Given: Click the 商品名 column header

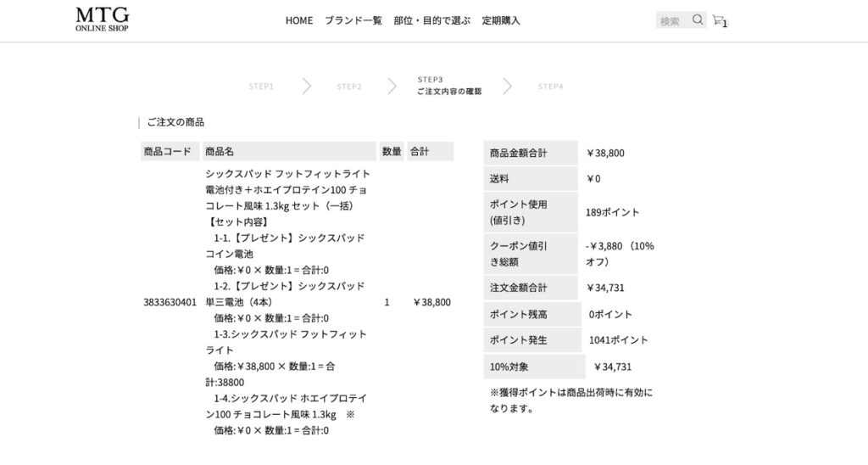Looking at the screenshot, I should [x=290, y=151].
